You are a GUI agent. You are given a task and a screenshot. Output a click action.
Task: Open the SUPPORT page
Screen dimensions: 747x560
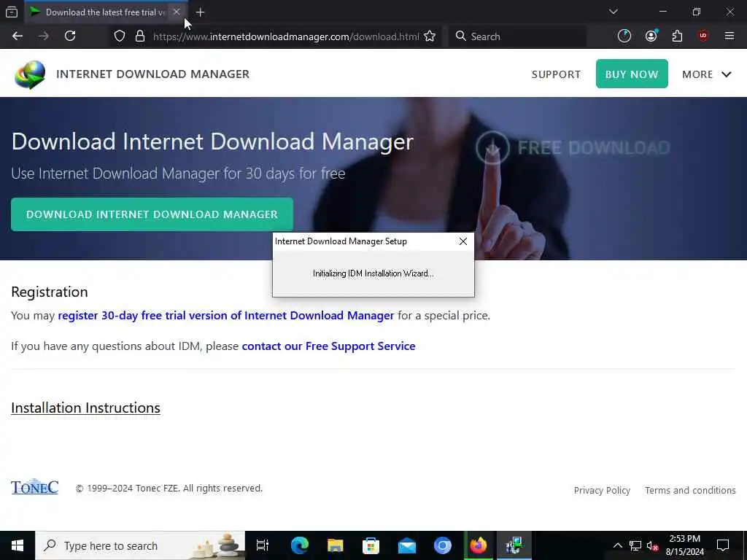556,74
